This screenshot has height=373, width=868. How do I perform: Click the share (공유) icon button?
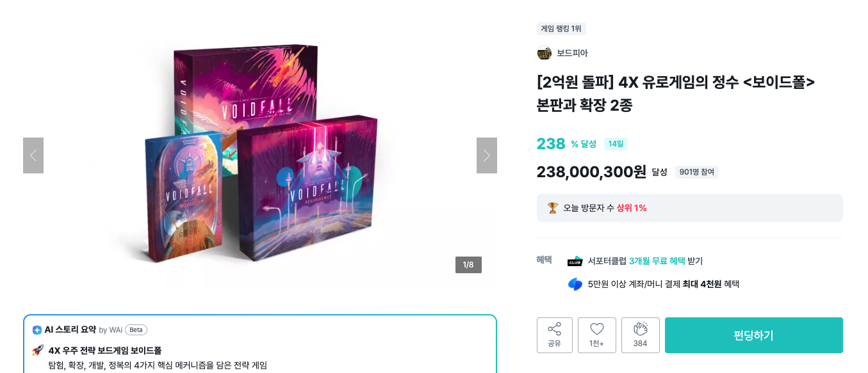coord(555,335)
